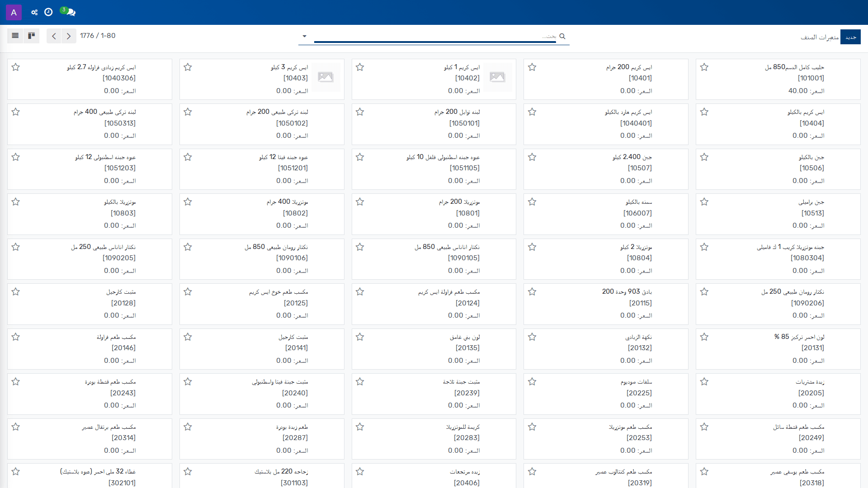
Task: Toggle favorite star for product [1040306]
Action: click(x=16, y=67)
